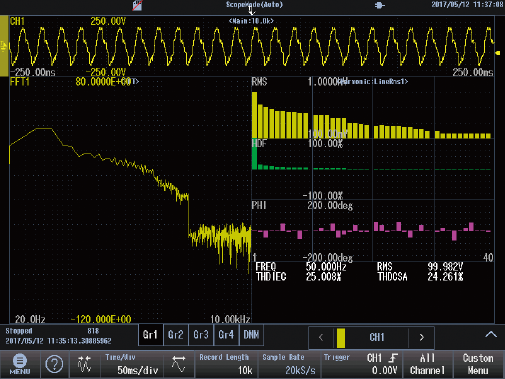The width and height of the screenshot is (505, 379).
Task: Tap the THDIEC 25.008% readout
Action: tap(298, 277)
